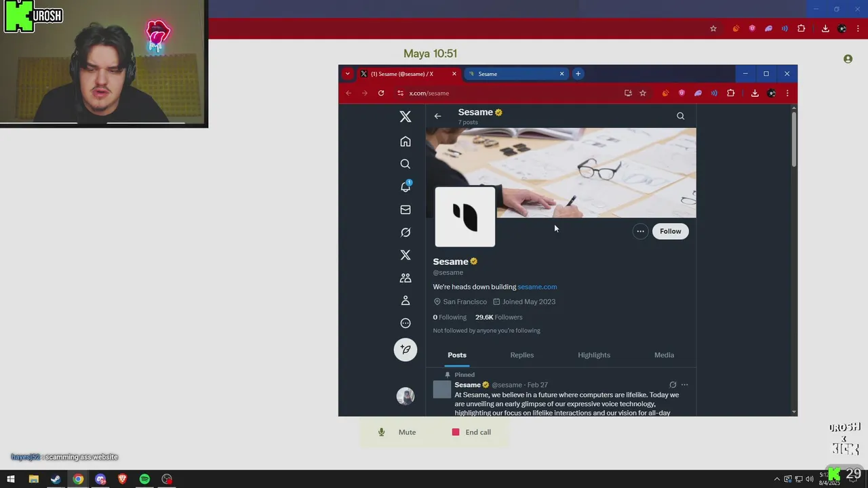Open a new tab with plus button
868x488 pixels.
(578, 74)
